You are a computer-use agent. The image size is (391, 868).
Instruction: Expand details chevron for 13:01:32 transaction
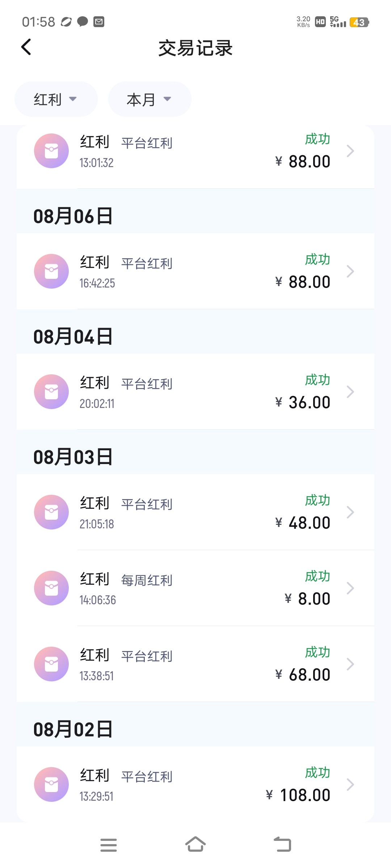tap(350, 151)
